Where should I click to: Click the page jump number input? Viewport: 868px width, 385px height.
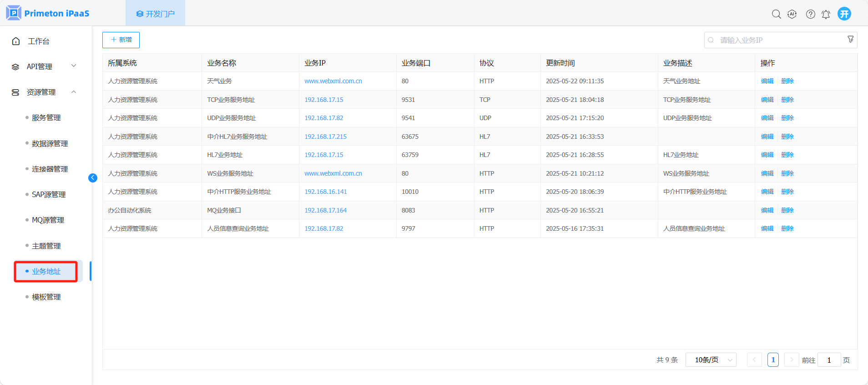(x=829, y=360)
